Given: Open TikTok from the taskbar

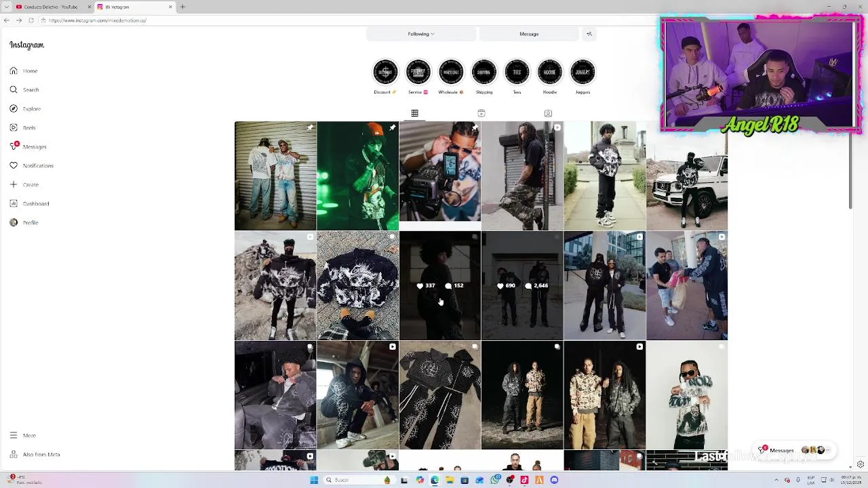Looking at the screenshot, I should tap(524, 480).
